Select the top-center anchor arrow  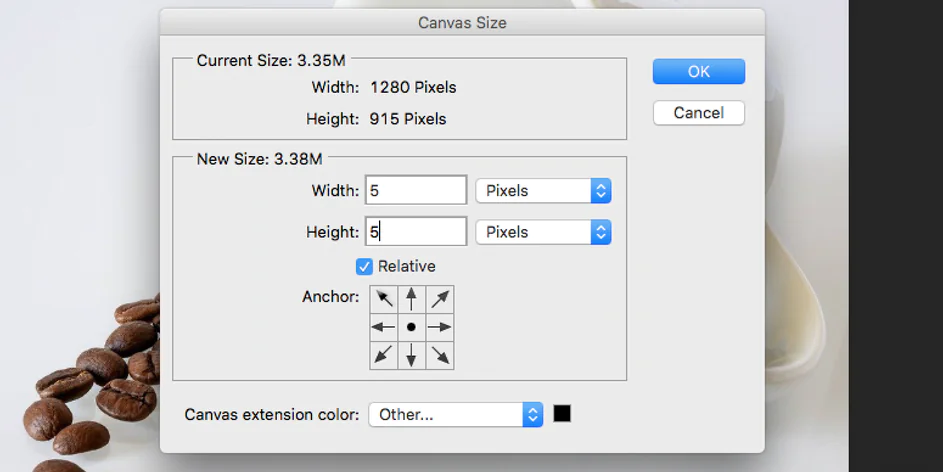(411, 299)
